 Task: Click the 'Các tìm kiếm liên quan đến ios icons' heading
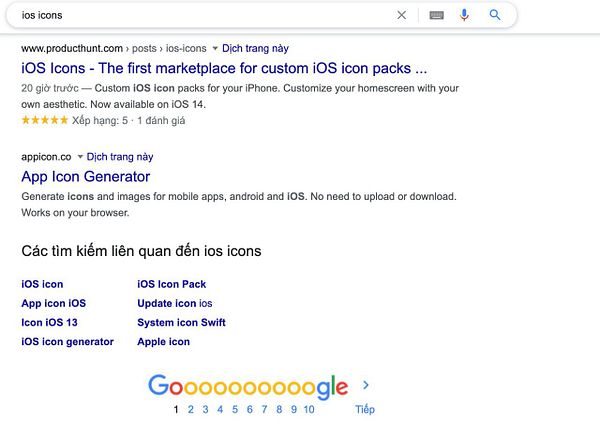click(x=141, y=251)
